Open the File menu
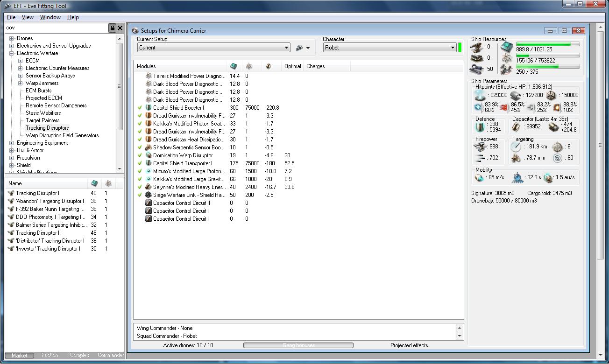 click(11, 17)
